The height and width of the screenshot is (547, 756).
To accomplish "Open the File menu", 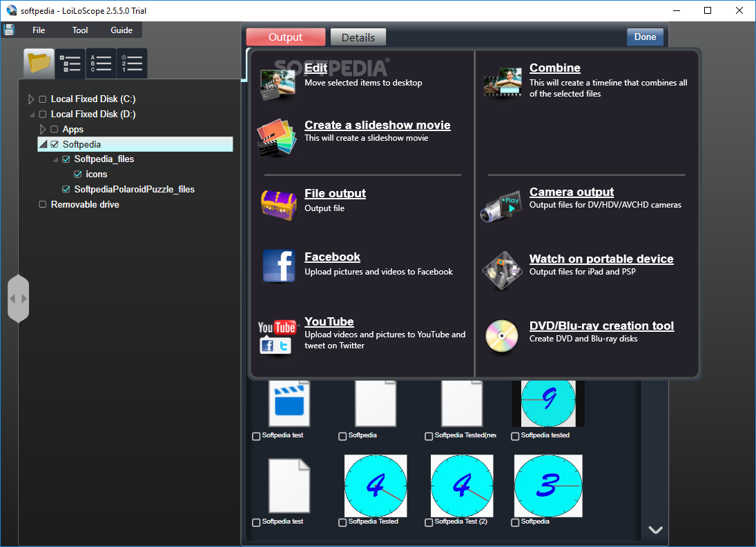I will click(x=39, y=30).
